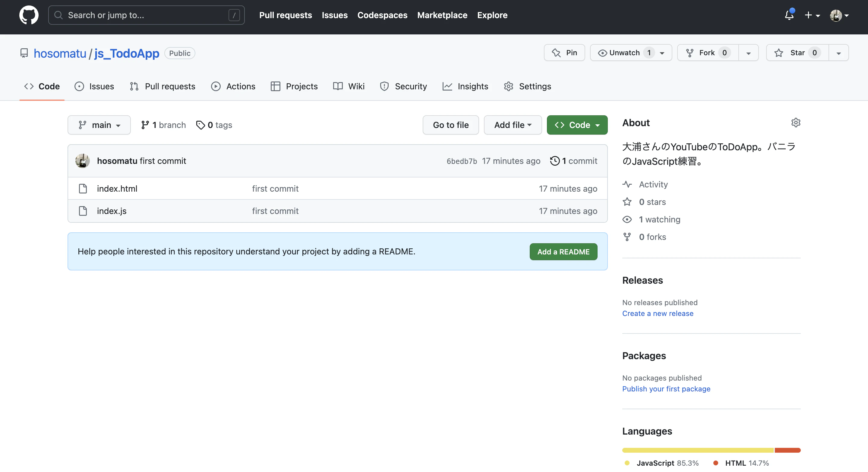
Task: Open the hosomatu owner profile link
Action: (60, 53)
